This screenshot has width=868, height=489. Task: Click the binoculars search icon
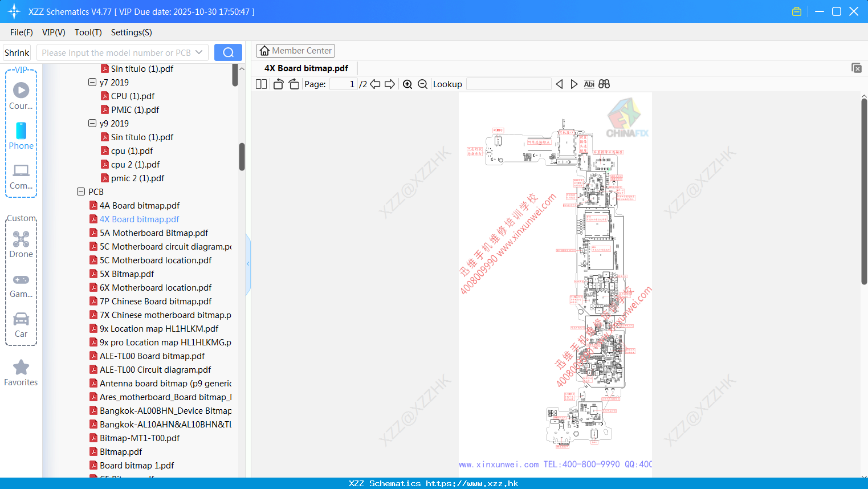[604, 84]
